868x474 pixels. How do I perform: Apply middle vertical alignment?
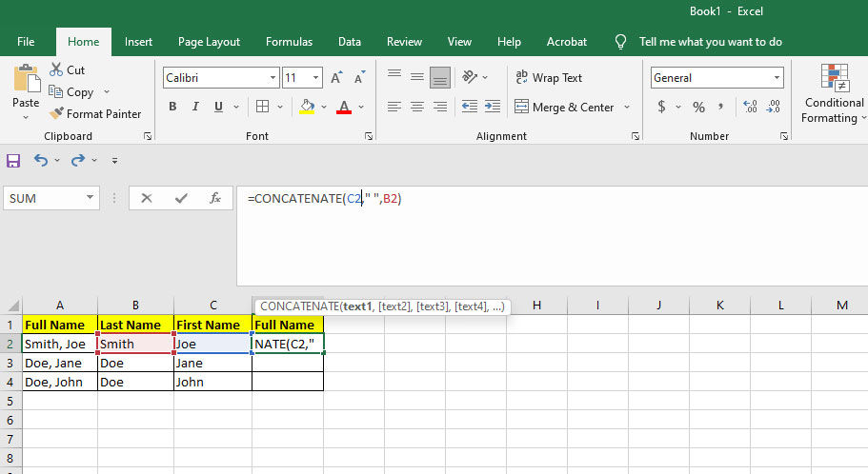pyautogui.click(x=416, y=77)
